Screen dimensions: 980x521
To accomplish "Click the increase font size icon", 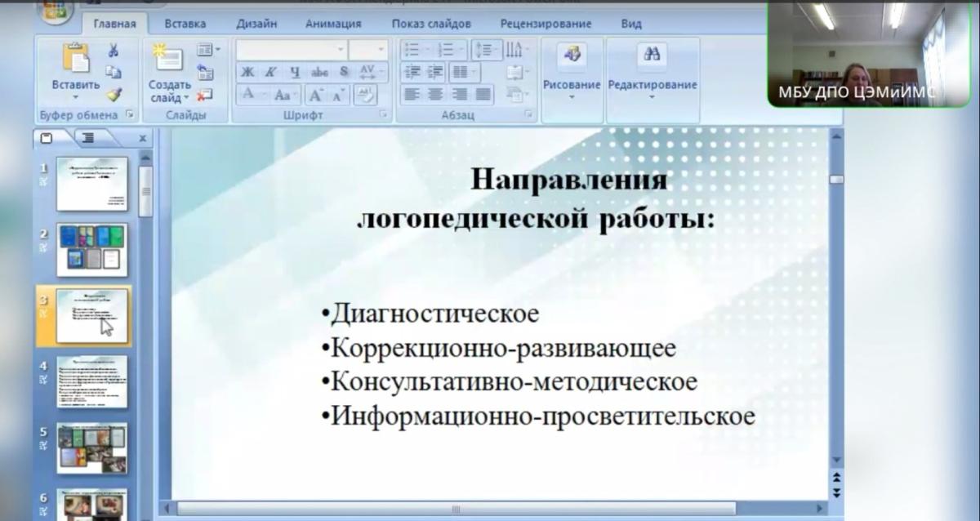I will pyautogui.click(x=317, y=95).
